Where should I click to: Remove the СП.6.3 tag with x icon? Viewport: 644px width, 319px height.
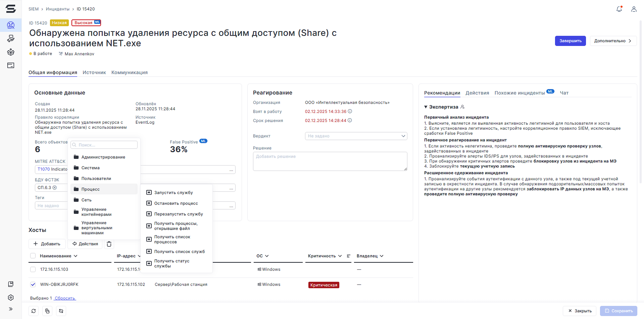click(x=55, y=188)
